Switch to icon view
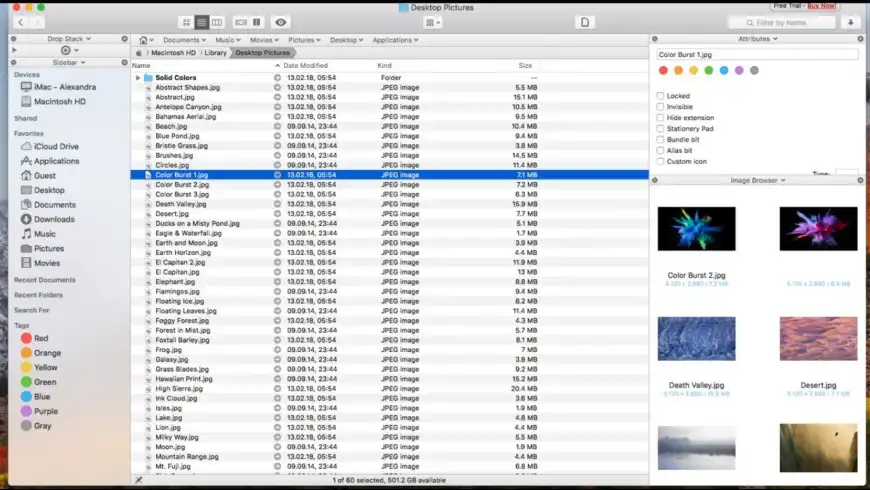This screenshot has height=490, width=870. point(186,22)
